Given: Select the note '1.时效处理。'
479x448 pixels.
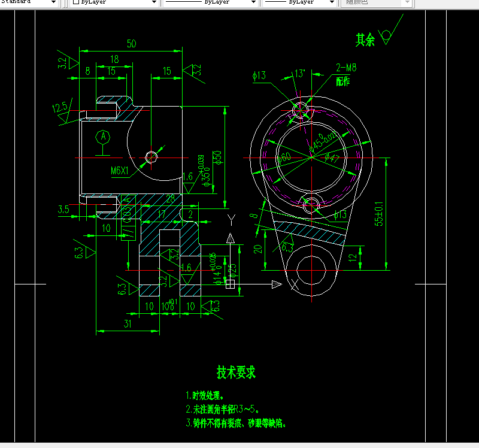Looking at the screenshot, I should click(205, 395).
